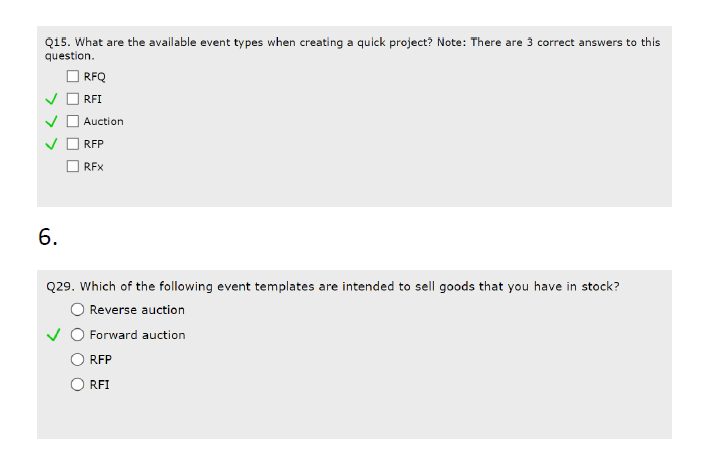
Task: Click the "Auction" label text in Q15
Action: point(104,122)
